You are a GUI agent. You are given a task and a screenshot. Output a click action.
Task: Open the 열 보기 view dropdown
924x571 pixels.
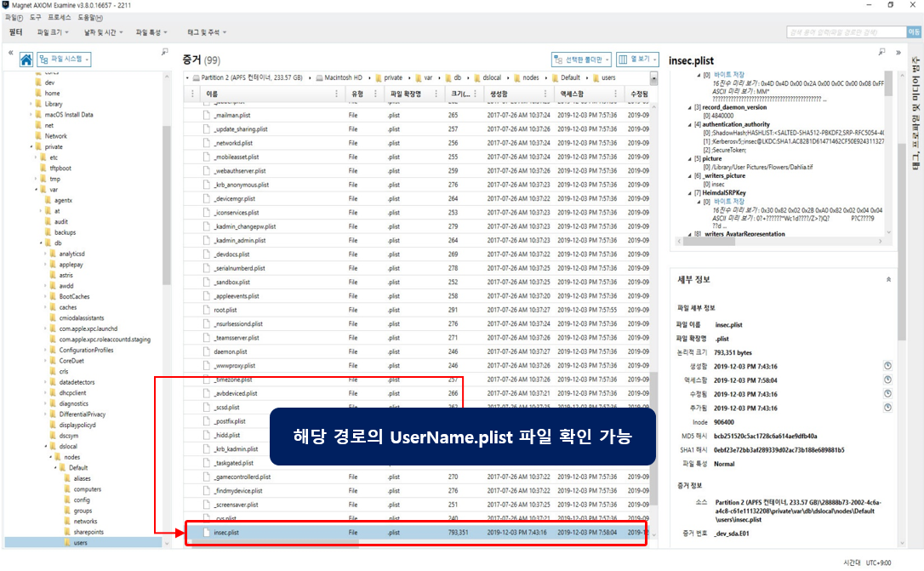[638, 60]
